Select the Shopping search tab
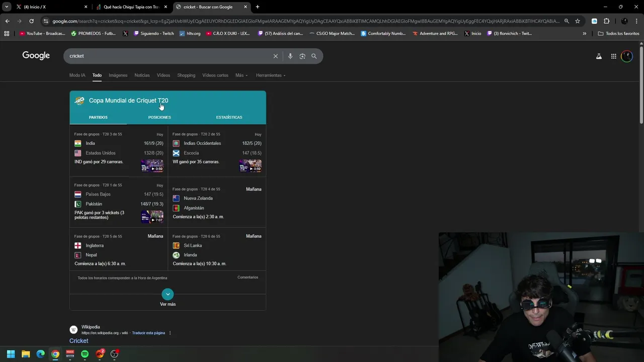 click(x=186, y=75)
